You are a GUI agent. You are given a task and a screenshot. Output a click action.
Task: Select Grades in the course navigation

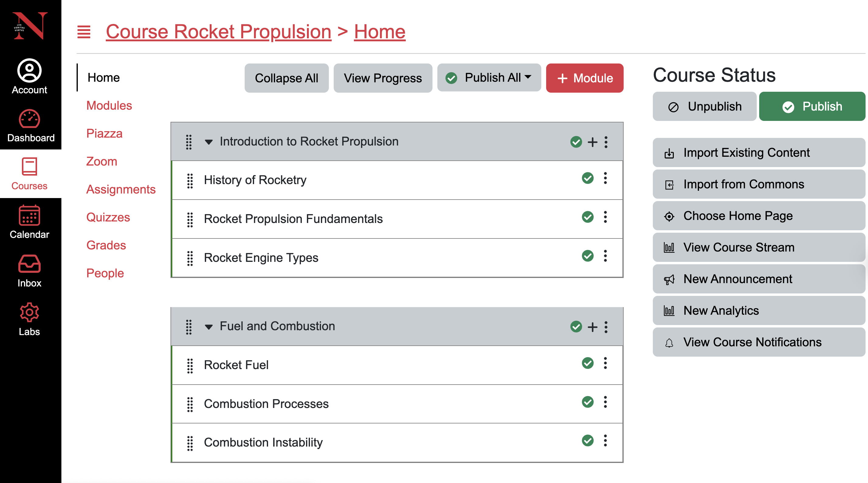[x=106, y=245]
